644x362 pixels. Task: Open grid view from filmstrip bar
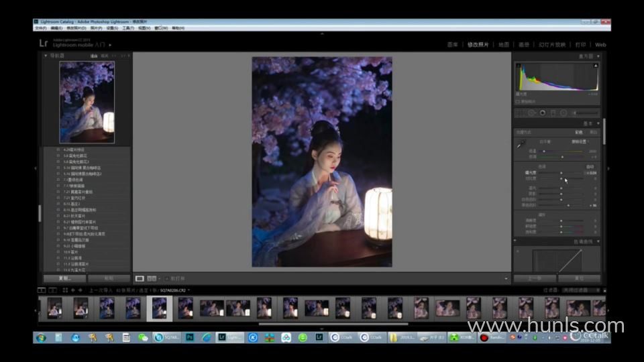tap(65, 290)
